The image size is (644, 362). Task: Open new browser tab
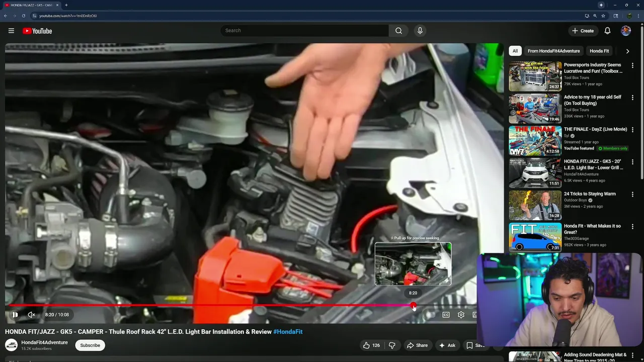tap(66, 5)
